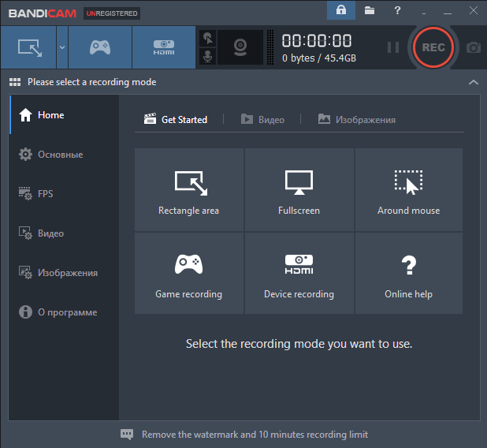Open Home in sidebar

[64, 115]
